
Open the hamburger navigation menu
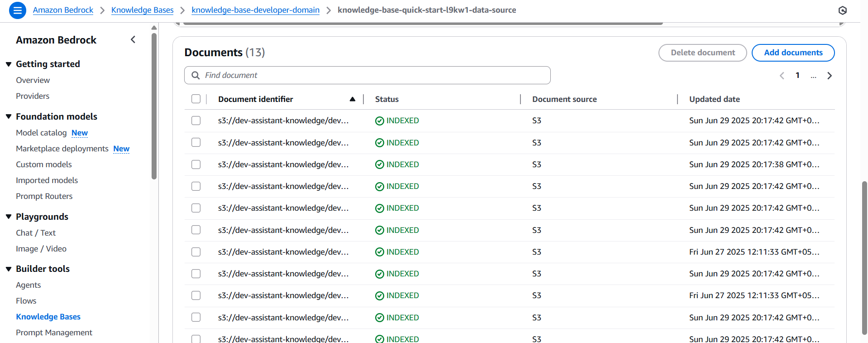tap(18, 10)
